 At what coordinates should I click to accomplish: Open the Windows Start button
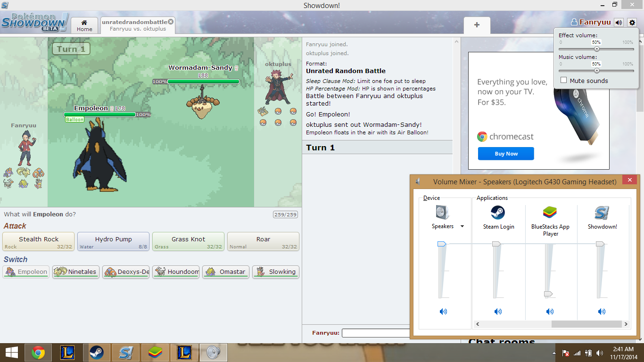11,353
